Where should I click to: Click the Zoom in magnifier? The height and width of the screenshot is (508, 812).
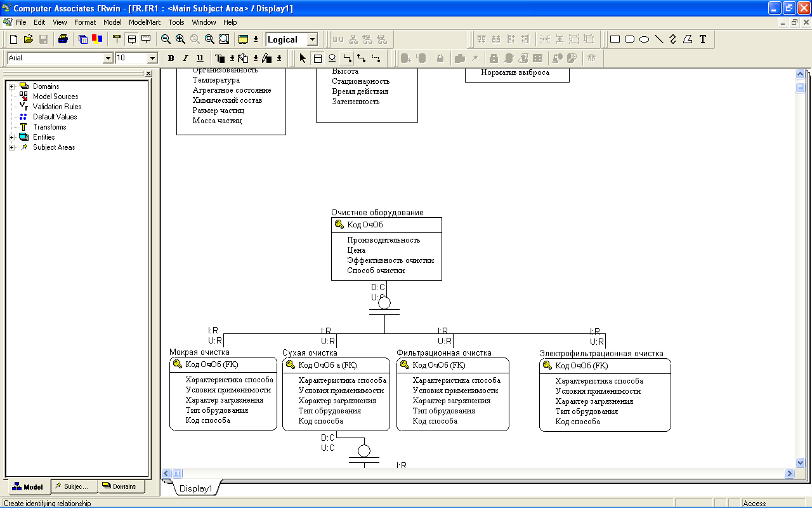coord(180,39)
